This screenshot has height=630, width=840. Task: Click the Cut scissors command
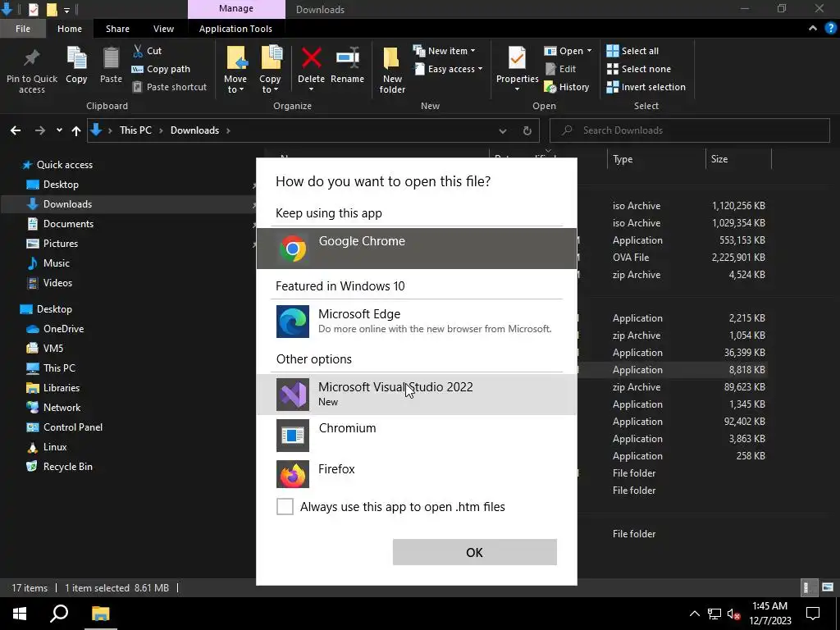tap(148, 51)
